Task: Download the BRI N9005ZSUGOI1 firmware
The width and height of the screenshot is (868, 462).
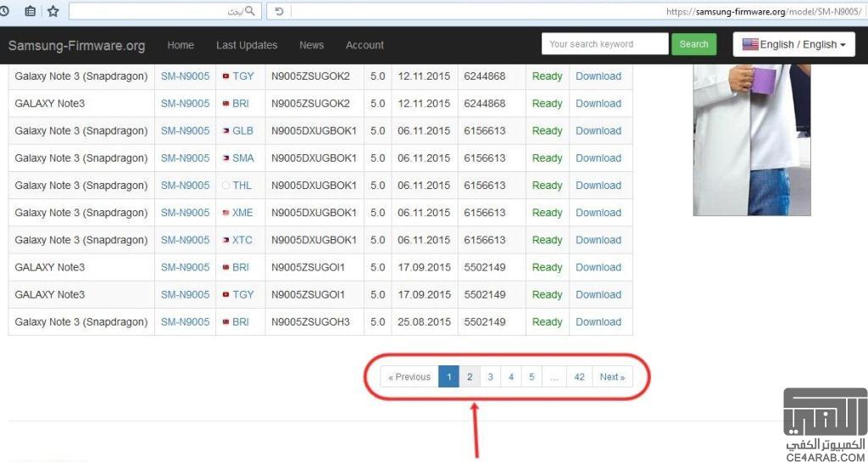Action: pyautogui.click(x=598, y=267)
